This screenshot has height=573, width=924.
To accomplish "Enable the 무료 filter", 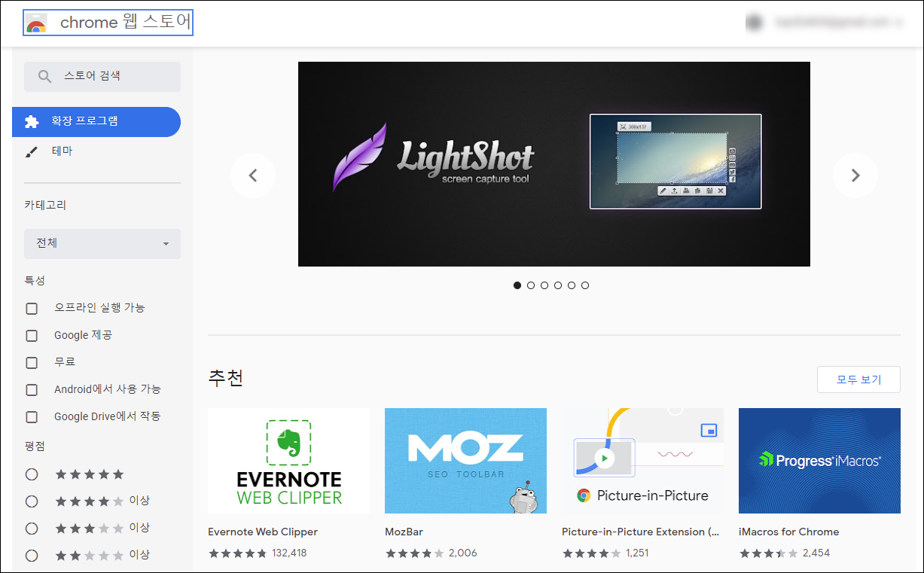I will click(31, 362).
